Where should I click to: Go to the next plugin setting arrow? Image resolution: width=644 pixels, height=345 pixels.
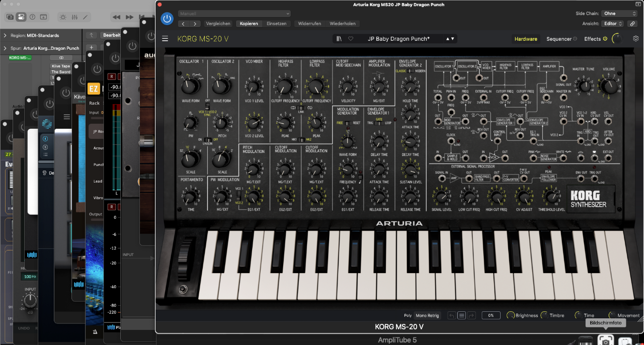[195, 24]
